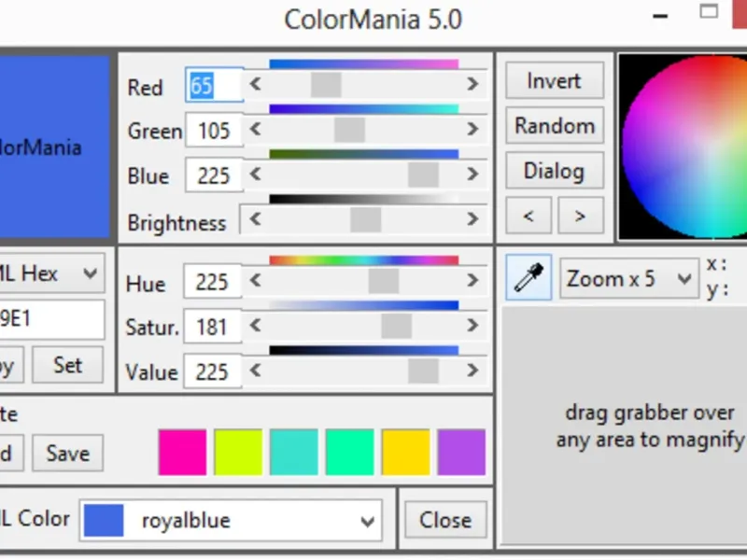Click the Satur. slider right arrow
This screenshot has width=747, height=560.
tap(472, 326)
